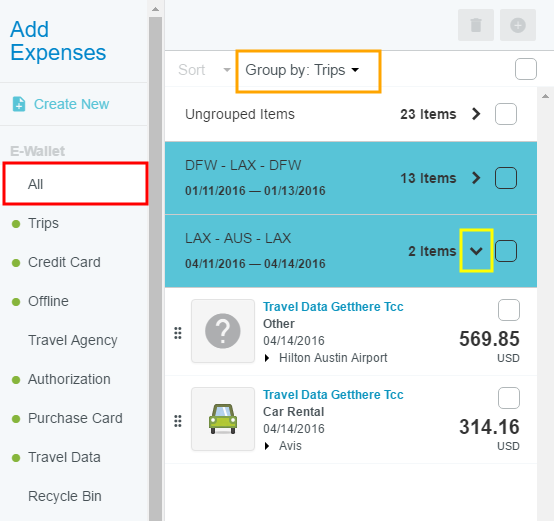Click the green car rental icon
This screenshot has width=554, height=521.
[x=223, y=419]
